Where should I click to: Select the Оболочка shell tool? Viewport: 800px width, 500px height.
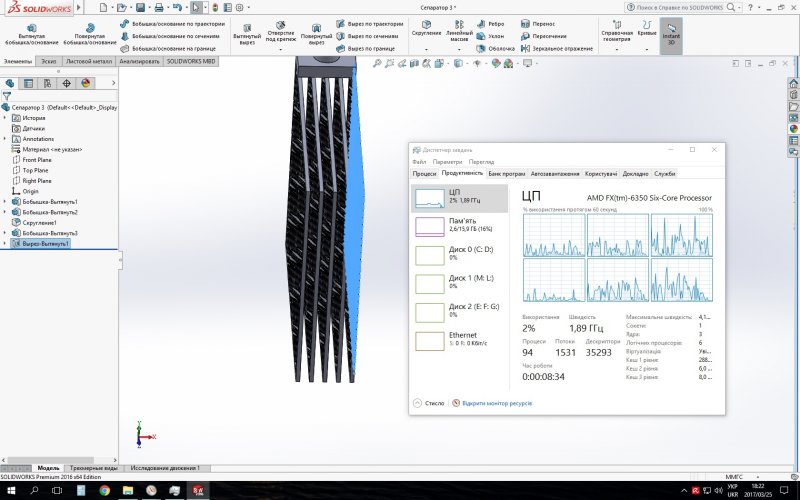click(497, 48)
